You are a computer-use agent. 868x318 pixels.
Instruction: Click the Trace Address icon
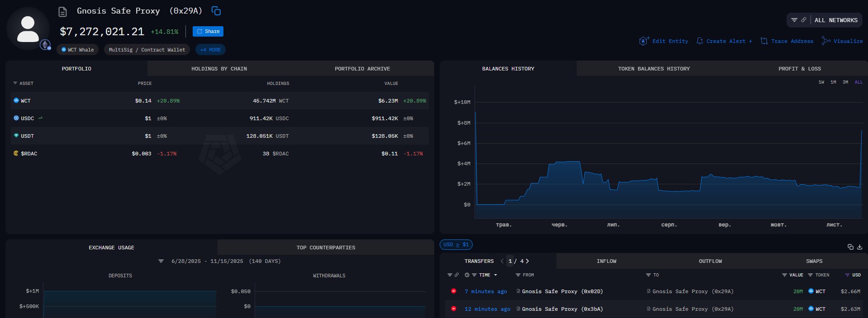[x=764, y=41]
